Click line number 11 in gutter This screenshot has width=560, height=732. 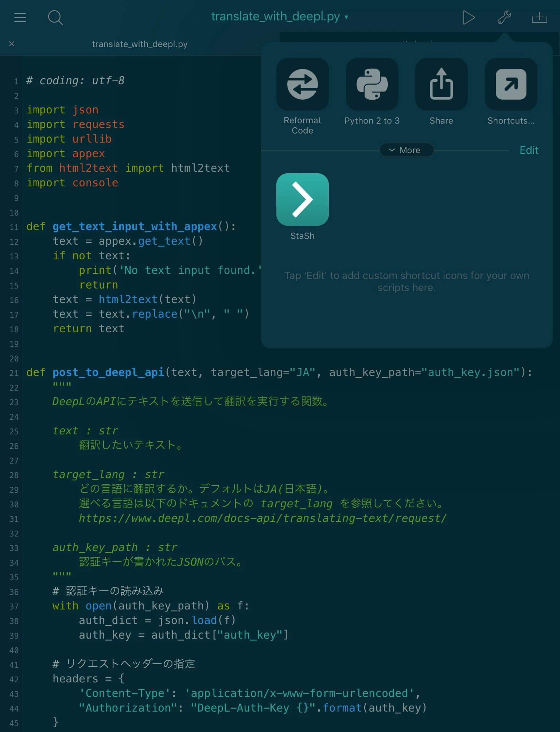tap(14, 227)
